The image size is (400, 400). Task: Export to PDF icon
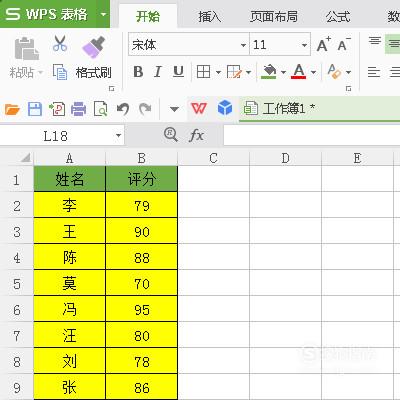[57, 109]
